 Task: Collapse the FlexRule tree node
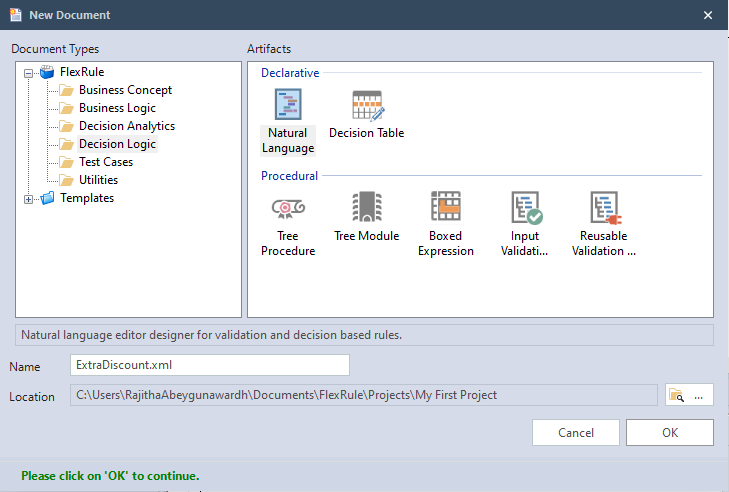coord(28,73)
